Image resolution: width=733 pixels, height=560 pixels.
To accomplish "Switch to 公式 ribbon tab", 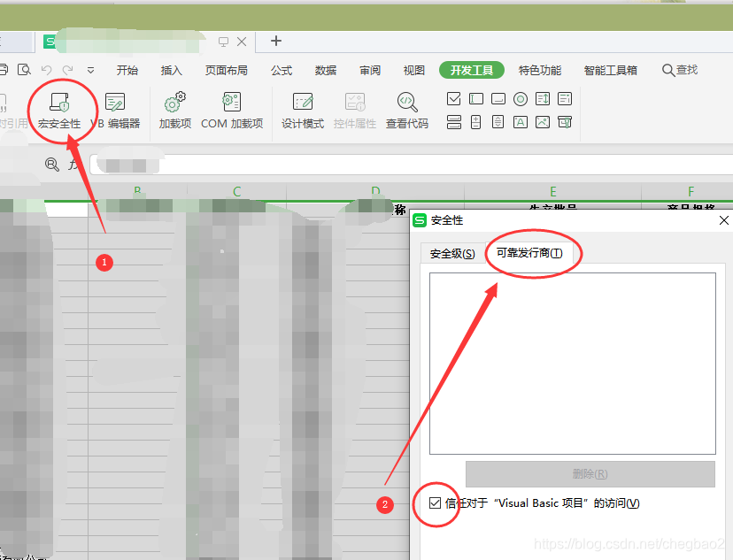I will (282, 70).
